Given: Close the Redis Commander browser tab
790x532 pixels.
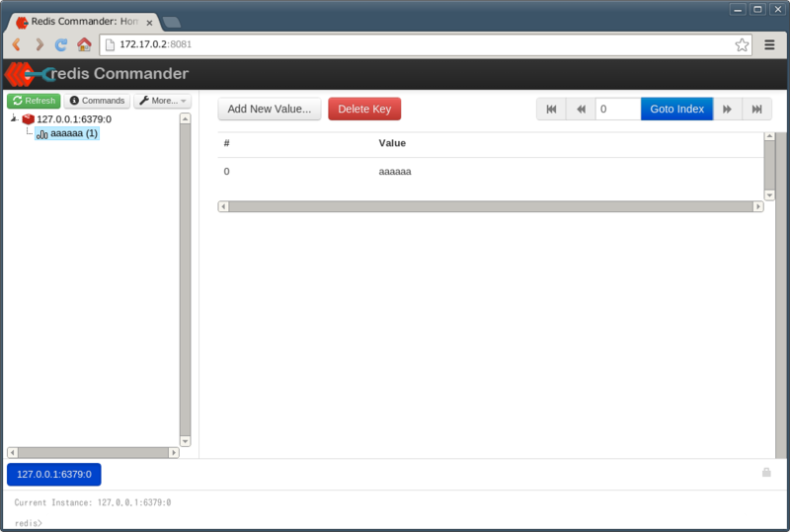Looking at the screenshot, I should pos(149,23).
